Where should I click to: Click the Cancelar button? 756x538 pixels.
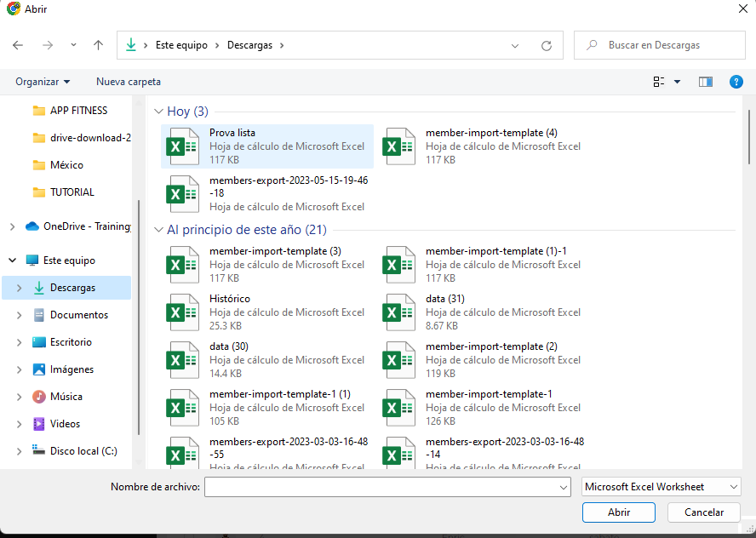704,512
